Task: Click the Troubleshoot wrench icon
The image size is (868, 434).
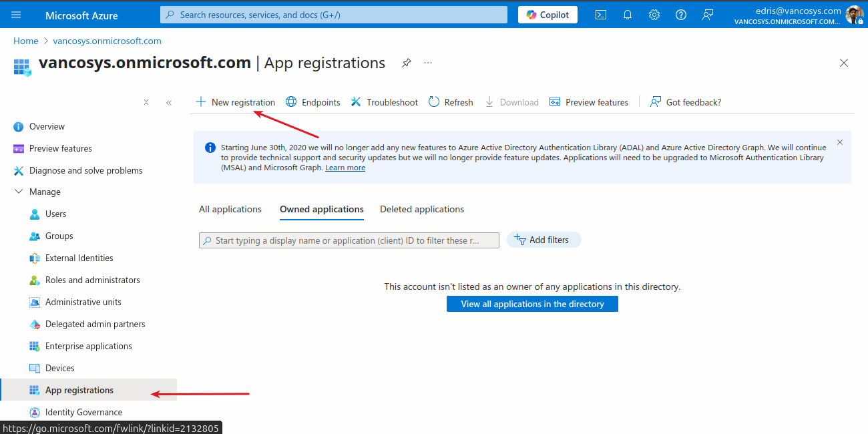Action: (356, 101)
